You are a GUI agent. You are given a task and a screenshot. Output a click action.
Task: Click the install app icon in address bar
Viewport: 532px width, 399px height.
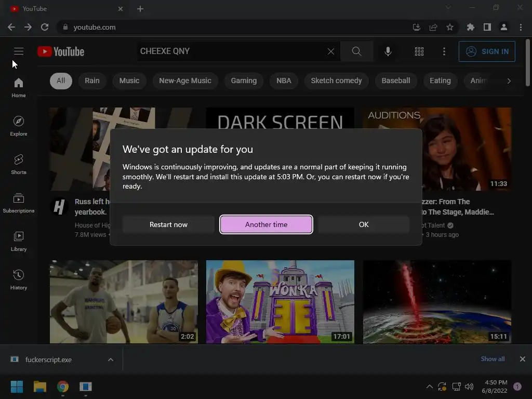(416, 27)
